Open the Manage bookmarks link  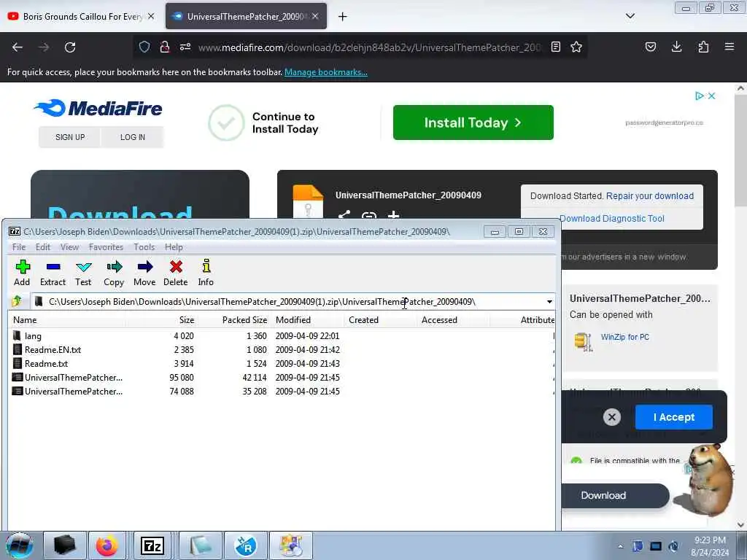[326, 72]
